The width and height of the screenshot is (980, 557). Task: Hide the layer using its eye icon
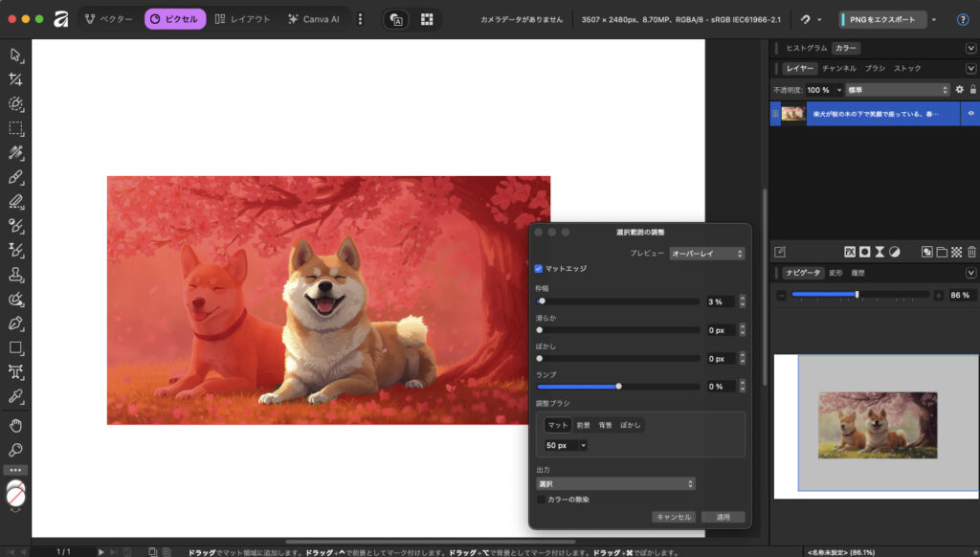coord(970,113)
